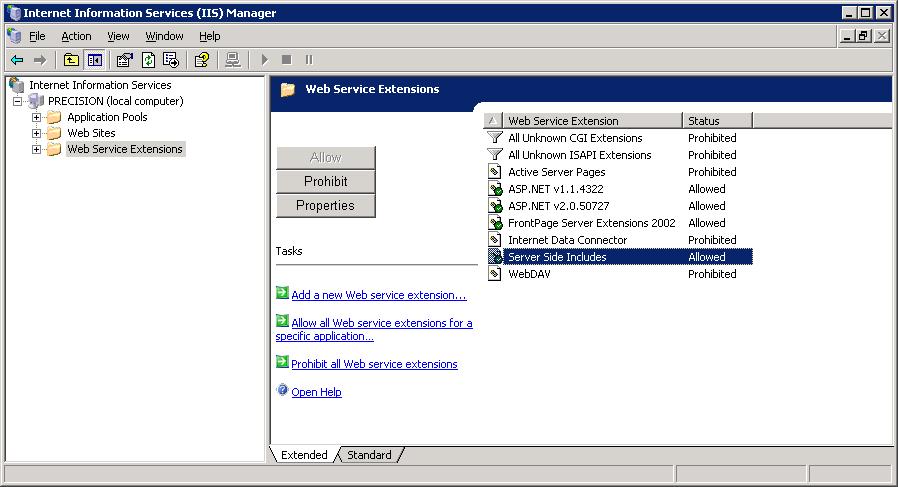Collapse the PRECISION (local computer) node
Viewport: 898px width, 487px height.
(18, 101)
